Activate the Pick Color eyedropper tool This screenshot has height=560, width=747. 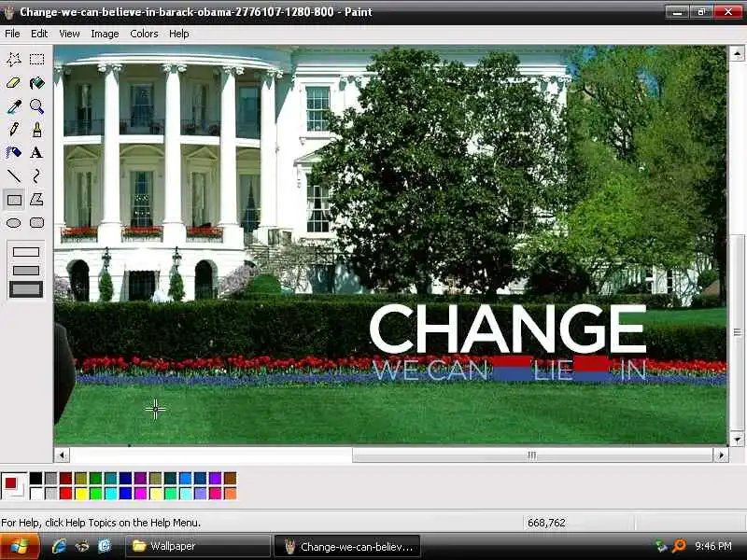point(14,106)
